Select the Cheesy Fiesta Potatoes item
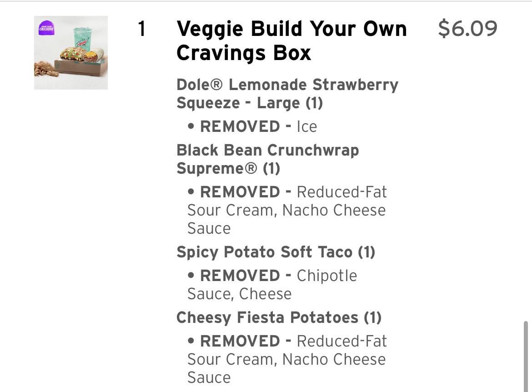 point(278,317)
